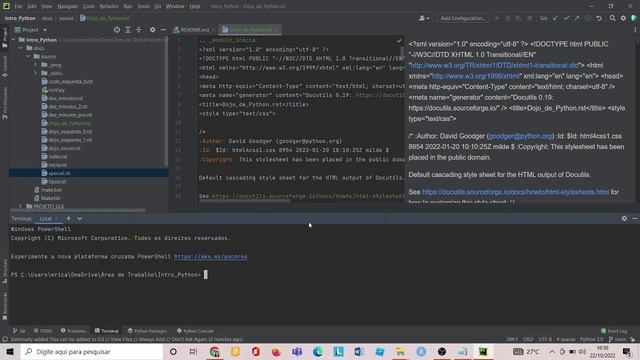The height and width of the screenshot is (360, 640).
Task: Click the Windows Start button
Action: [x=10, y=351]
